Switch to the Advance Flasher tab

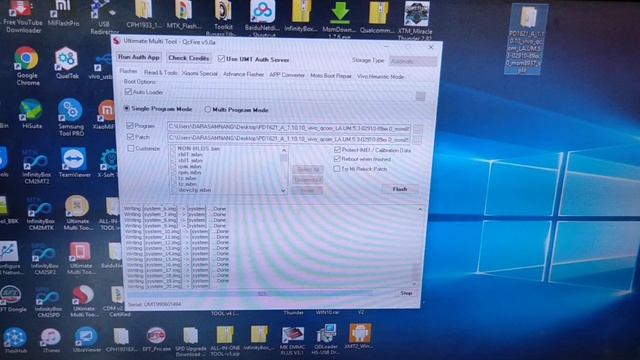(243, 74)
